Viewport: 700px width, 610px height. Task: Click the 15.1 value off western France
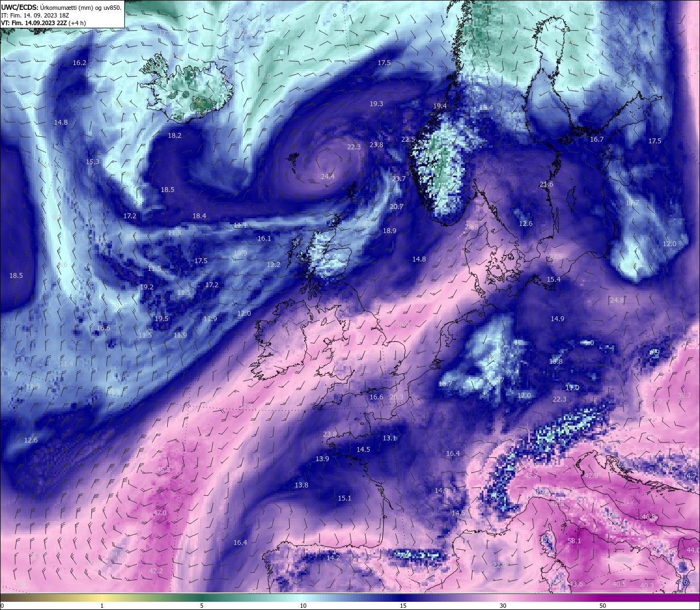pyautogui.click(x=345, y=498)
